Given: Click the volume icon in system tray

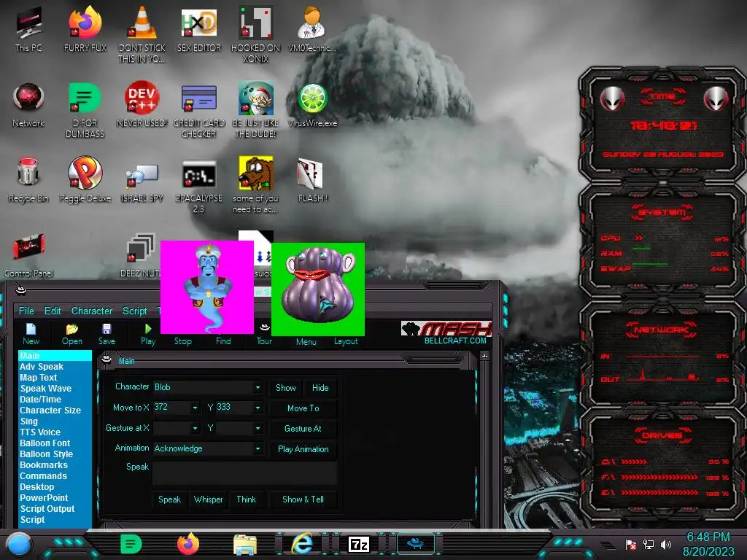Looking at the screenshot, I should tap(666, 544).
